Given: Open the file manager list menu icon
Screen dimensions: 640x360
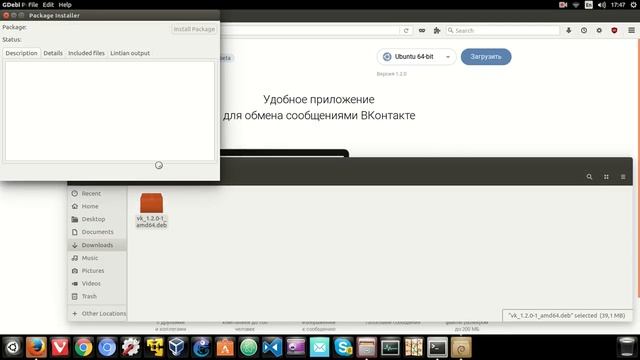Looking at the screenshot, I should pyautogui.click(x=623, y=177).
